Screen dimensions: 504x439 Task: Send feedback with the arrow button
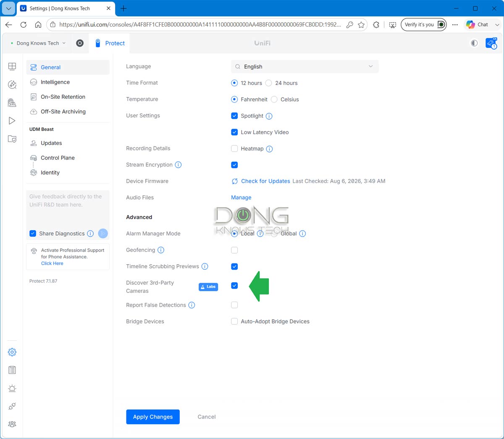[103, 233]
